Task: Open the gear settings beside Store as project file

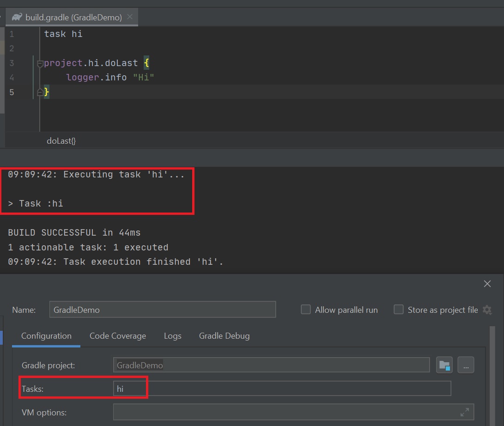Action: [487, 310]
